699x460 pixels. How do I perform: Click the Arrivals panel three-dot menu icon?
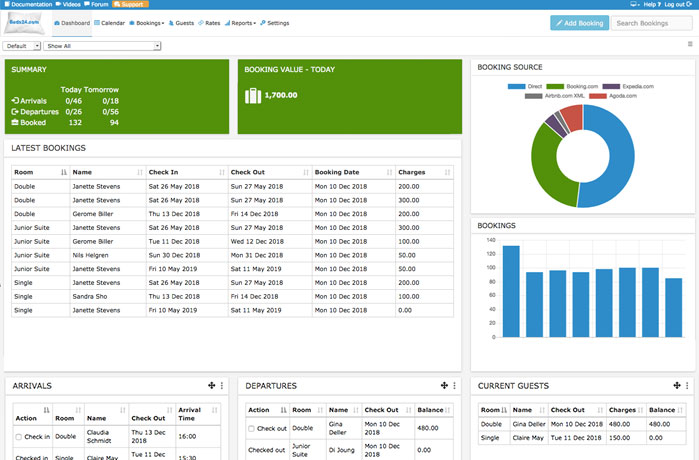tap(222, 386)
